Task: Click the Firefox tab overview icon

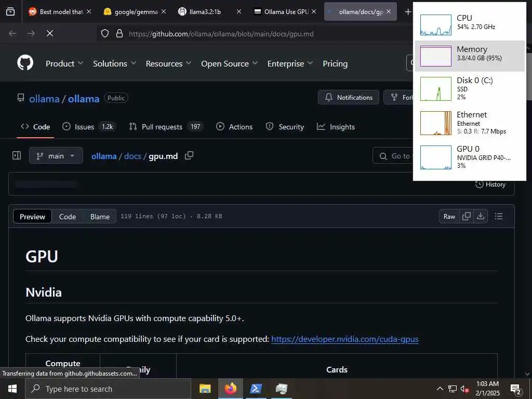Action: click(x=10, y=11)
